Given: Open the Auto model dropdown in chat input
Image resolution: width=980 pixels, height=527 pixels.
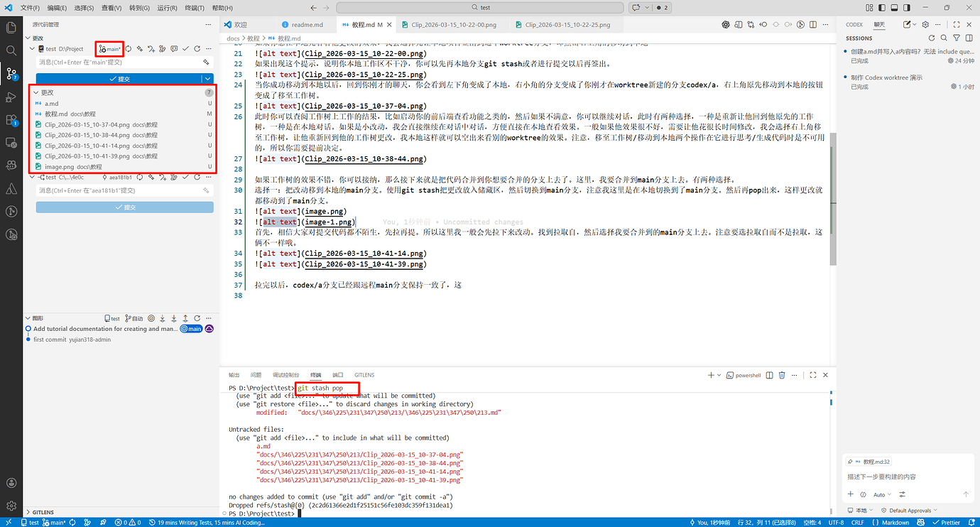Looking at the screenshot, I should (x=883, y=494).
